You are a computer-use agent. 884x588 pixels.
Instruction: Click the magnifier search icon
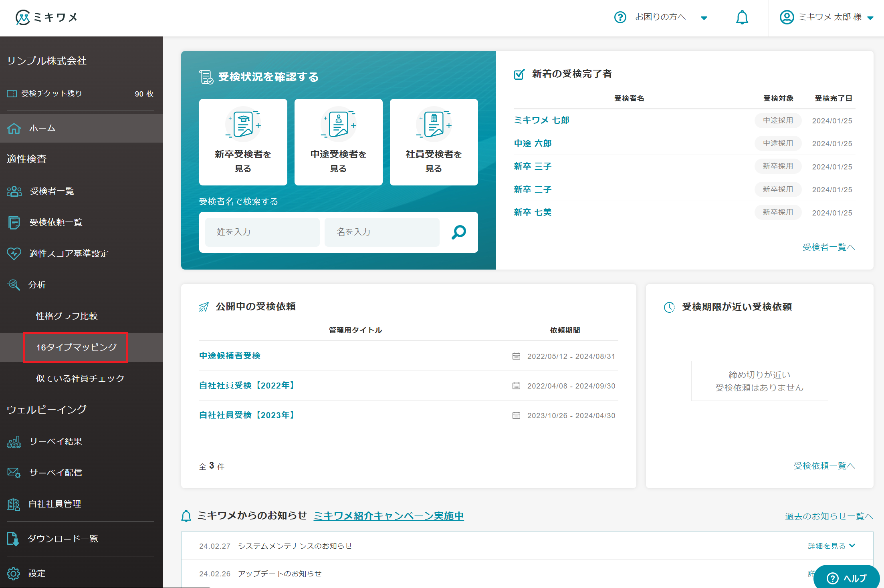459,232
